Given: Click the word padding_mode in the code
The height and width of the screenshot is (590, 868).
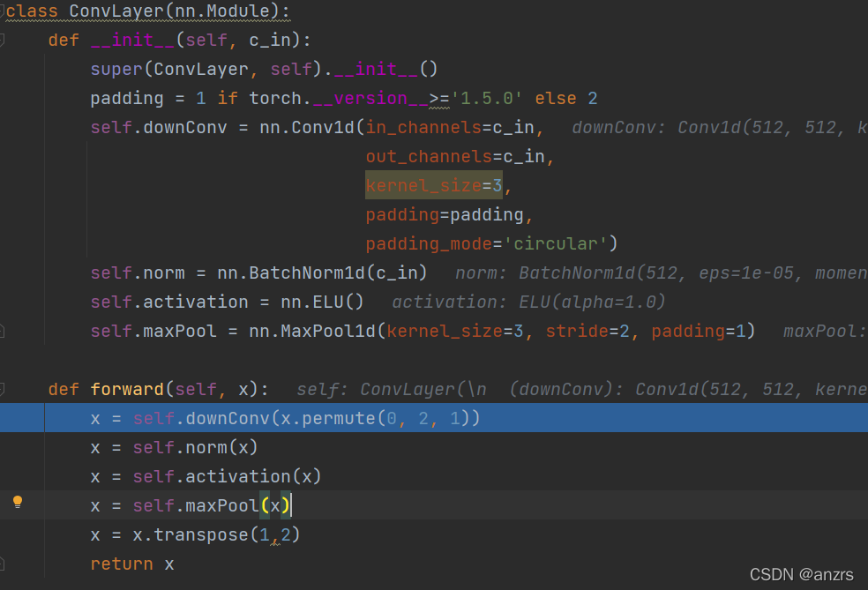Looking at the screenshot, I should point(429,243).
